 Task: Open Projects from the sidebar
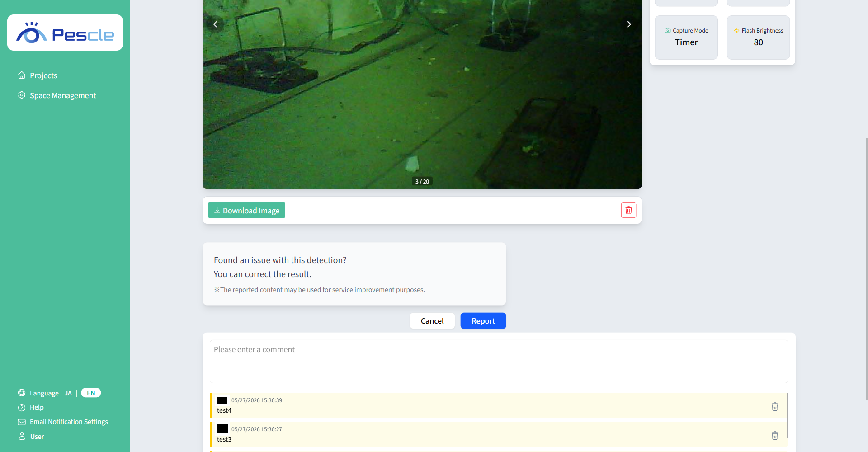(x=38, y=75)
